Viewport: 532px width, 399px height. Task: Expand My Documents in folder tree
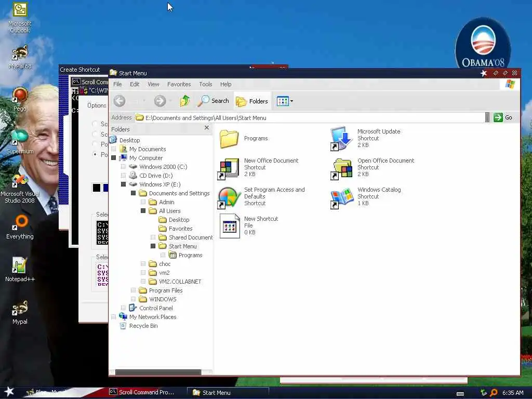click(114, 149)
